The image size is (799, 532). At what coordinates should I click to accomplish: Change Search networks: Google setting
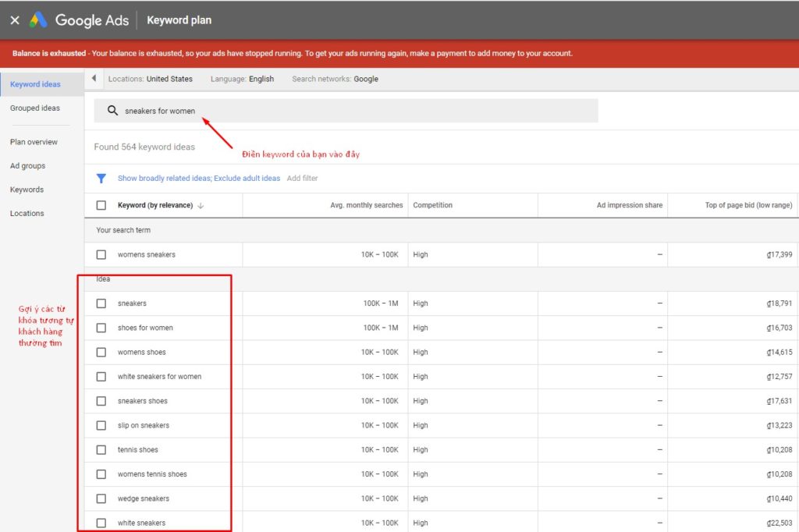click(x=335, y=79)
